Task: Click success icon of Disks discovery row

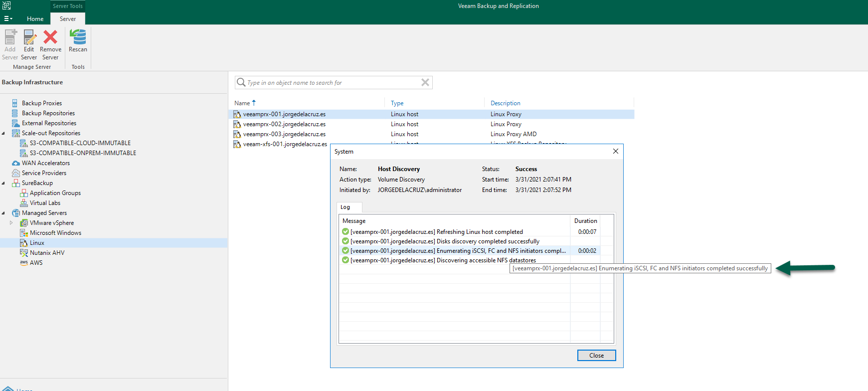Action: click(x=346, y=241)
